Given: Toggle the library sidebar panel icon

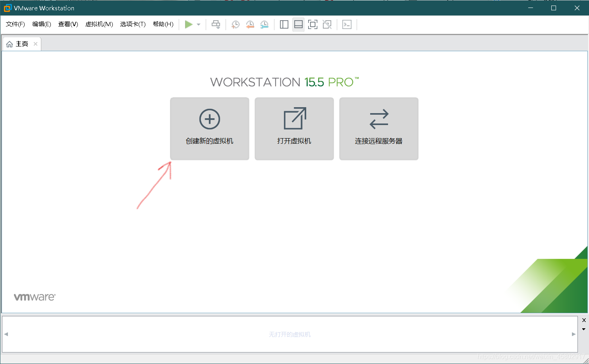Looking at the screenshot, I should [x=284, y=25].
